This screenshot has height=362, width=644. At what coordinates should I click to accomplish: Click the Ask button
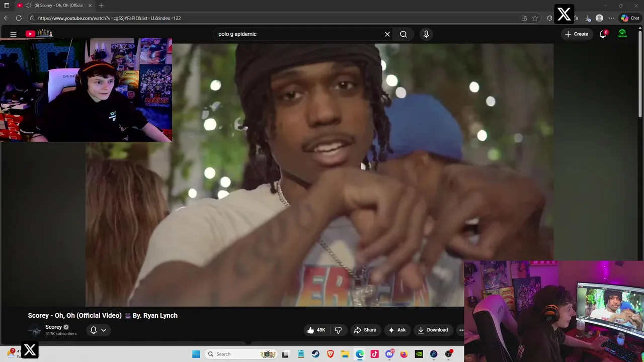[397, 330]
